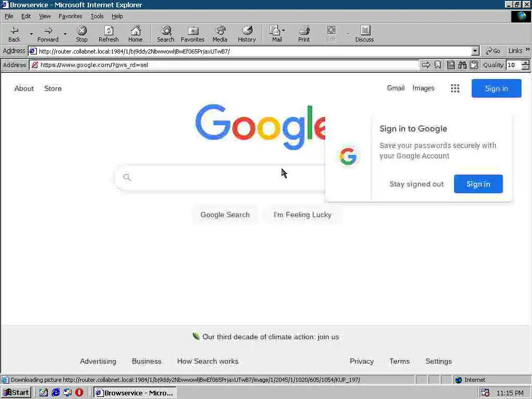The image size is (532, 399).
Task: Open the History toolbar button
Action: tap(247, 34)
